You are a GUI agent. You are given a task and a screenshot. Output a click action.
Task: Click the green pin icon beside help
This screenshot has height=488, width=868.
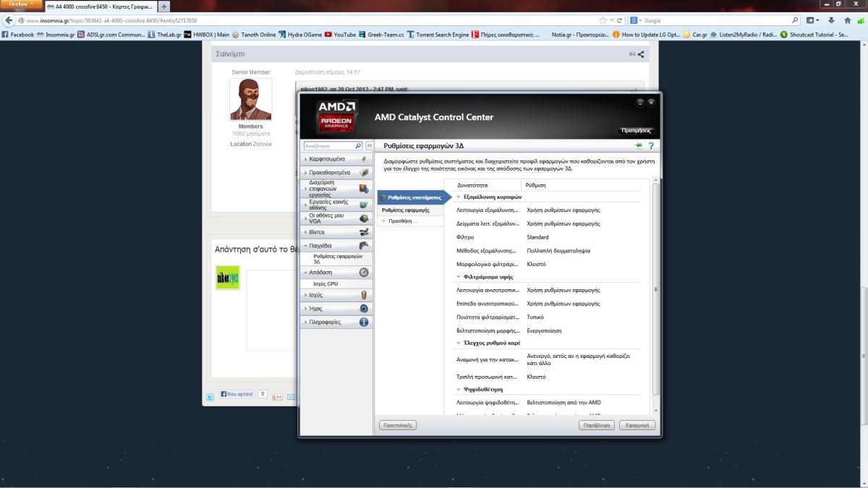639,145
